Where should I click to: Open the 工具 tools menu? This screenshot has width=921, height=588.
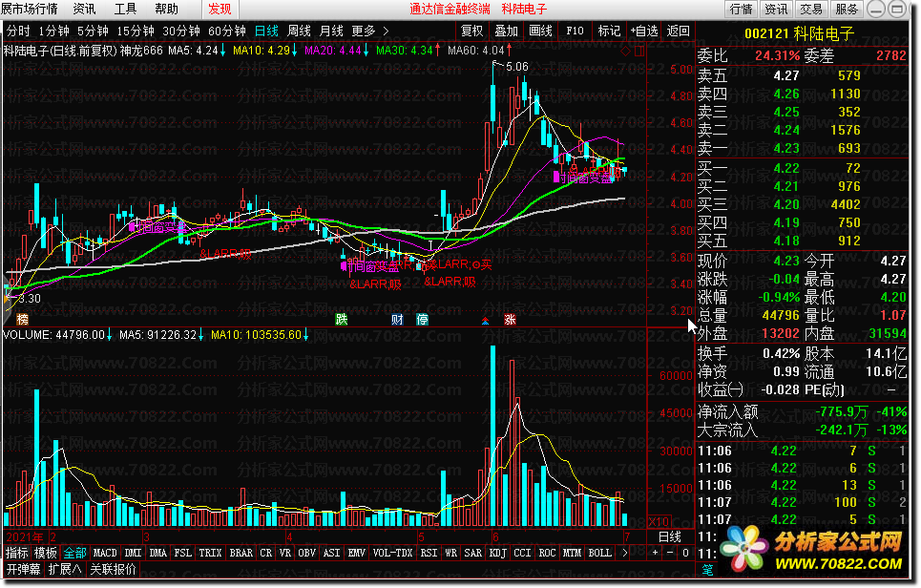pos(125,9)
